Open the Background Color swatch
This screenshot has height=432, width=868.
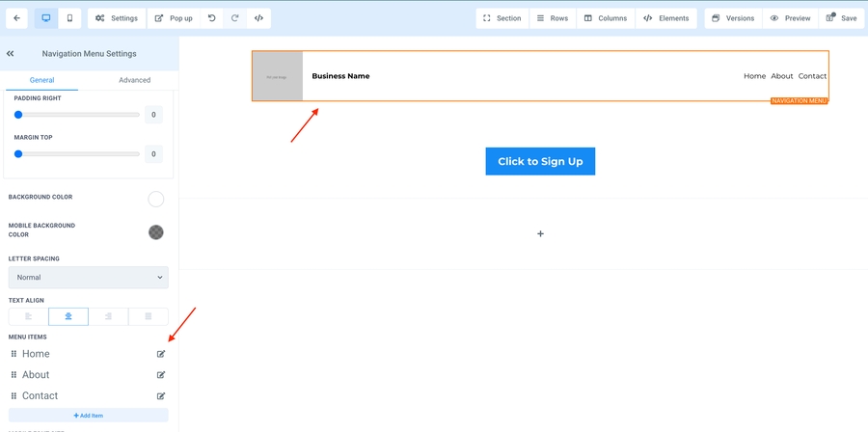click(x=155, y=200)
